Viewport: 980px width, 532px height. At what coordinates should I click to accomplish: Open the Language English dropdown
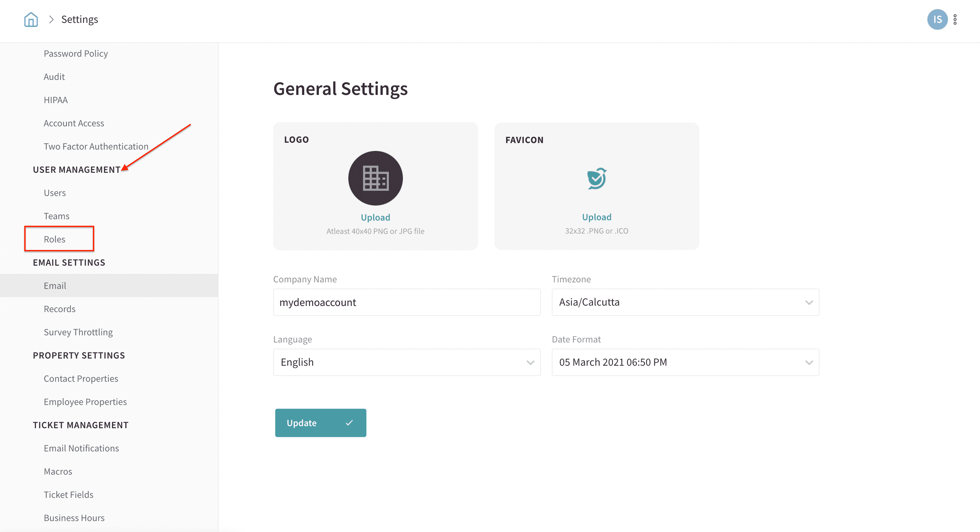click(x=406, y=362)
